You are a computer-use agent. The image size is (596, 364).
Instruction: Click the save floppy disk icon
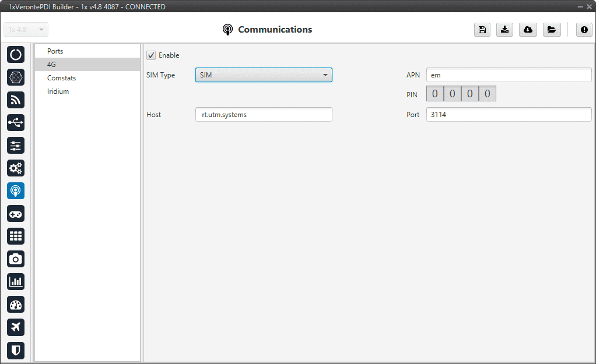tap(482, 30)
